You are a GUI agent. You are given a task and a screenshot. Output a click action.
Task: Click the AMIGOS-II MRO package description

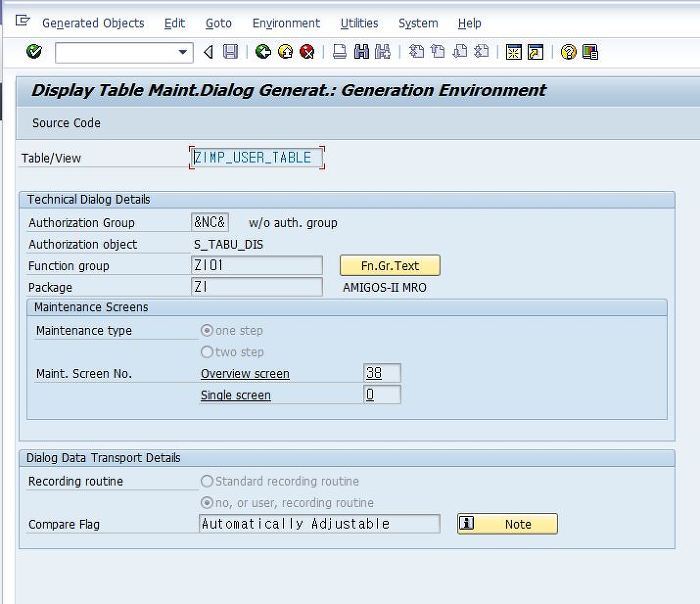coord(384,287)
